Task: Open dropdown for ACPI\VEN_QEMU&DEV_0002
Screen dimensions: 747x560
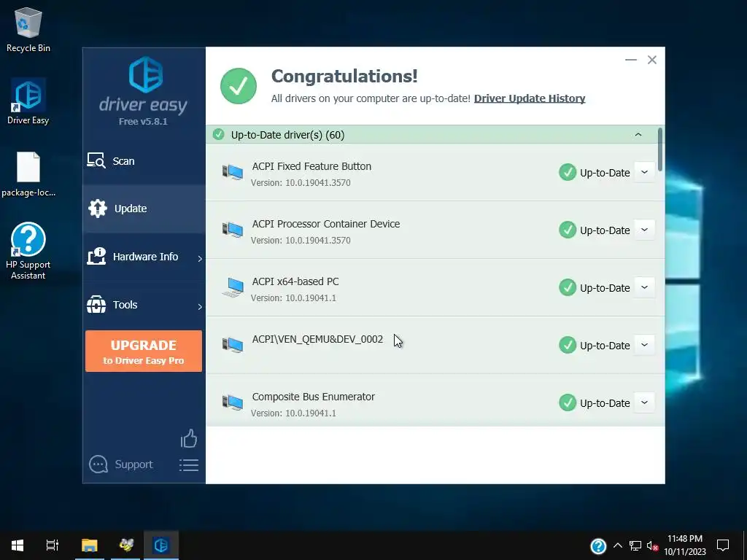Action: point(644,345)
